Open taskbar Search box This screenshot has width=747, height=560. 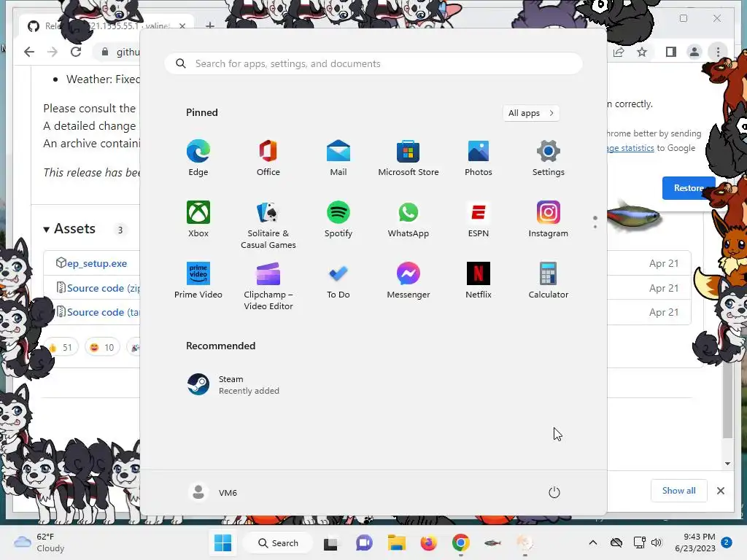coord(278,542)
